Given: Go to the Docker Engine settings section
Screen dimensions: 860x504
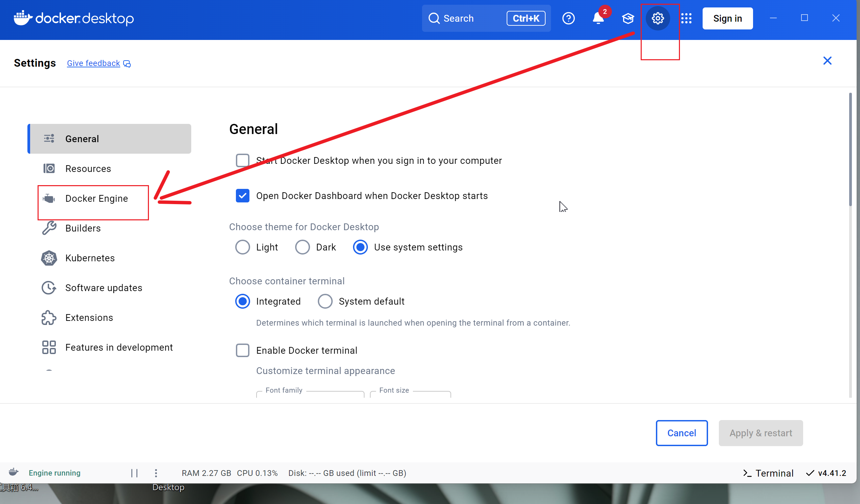Looking at the screenshot, I should tap(96, 198).
